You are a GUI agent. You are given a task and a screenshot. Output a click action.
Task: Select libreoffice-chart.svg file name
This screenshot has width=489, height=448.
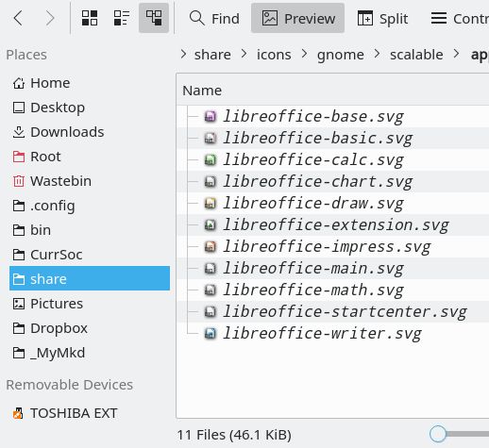318,182
